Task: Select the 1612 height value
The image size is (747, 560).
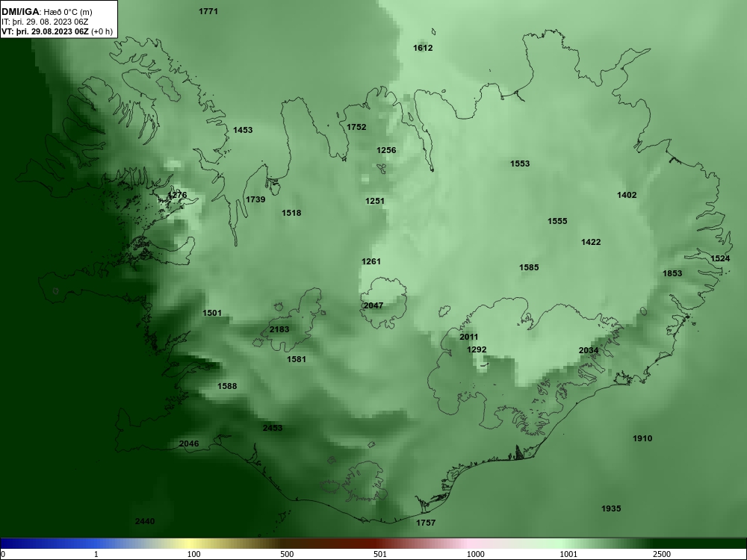Action: tap(423, 48)
